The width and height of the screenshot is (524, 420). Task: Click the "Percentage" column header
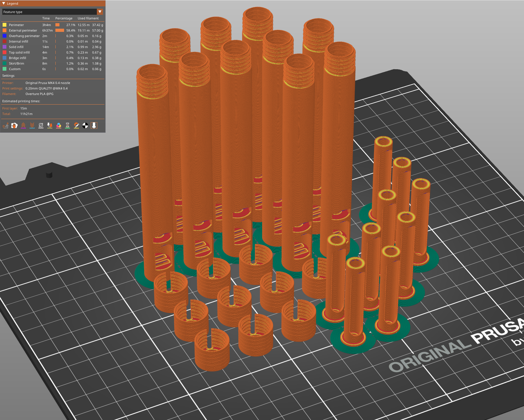[x=64, y=18]
